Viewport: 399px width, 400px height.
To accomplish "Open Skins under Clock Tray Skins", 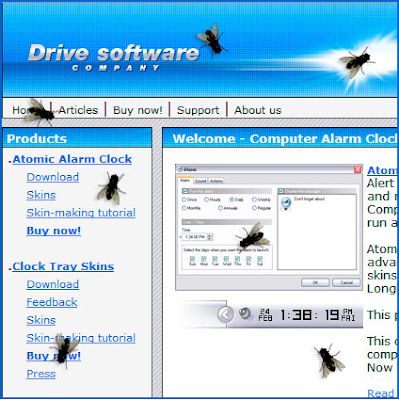I will 41,320.
